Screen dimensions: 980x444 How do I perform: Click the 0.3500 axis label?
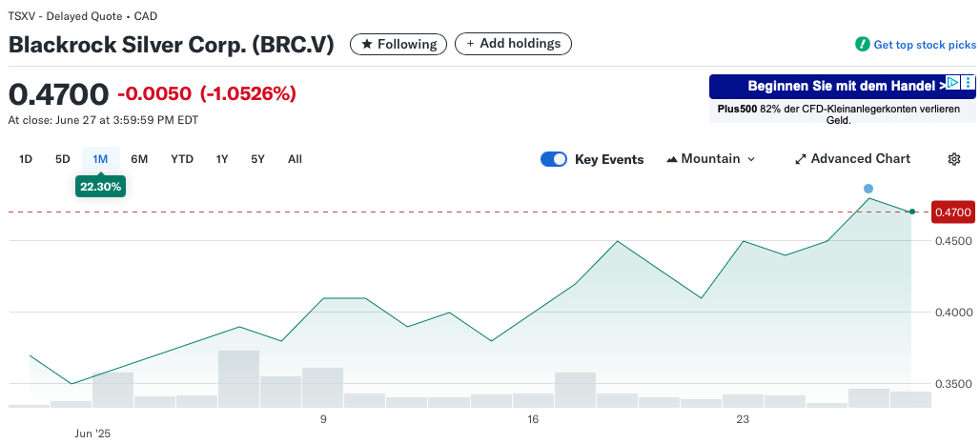click(x=954, y=383)
